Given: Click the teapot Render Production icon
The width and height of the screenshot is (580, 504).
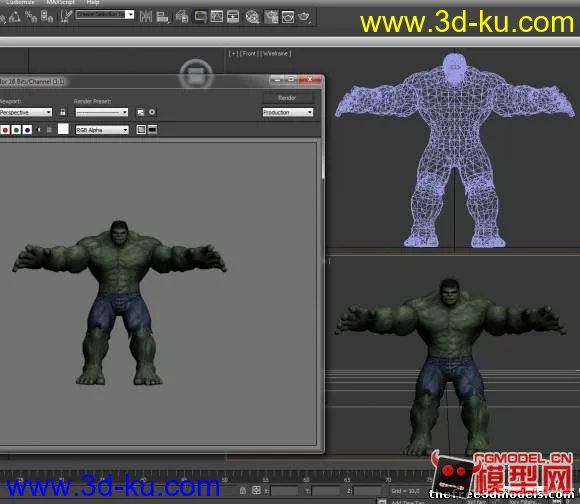Looking at the screenshot, I should [304, 17].
